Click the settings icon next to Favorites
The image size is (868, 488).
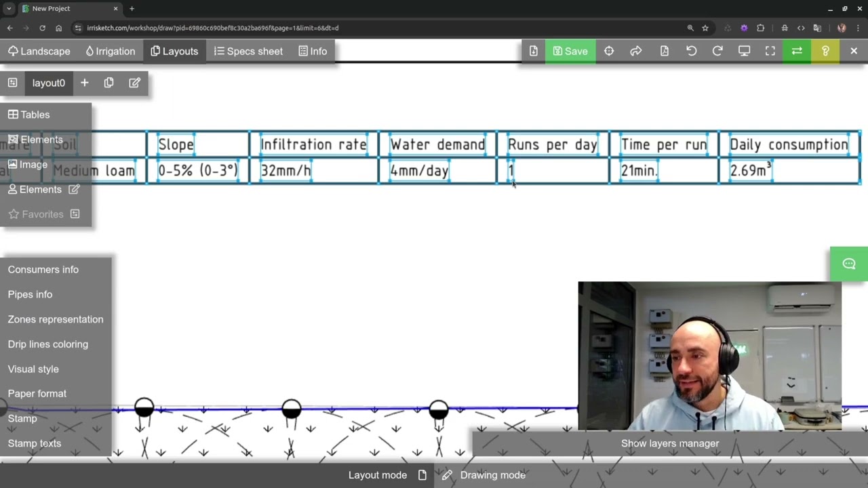(x=75, y=214)
